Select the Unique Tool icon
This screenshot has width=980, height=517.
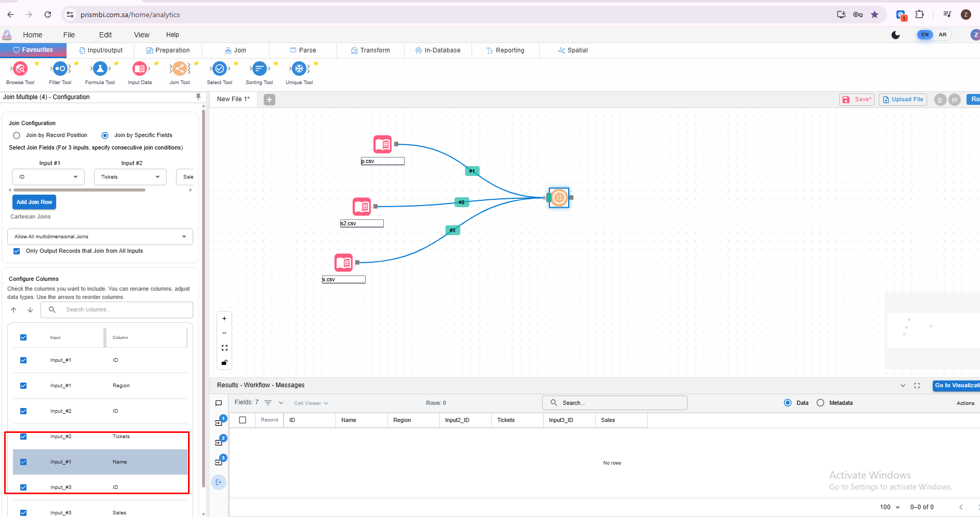(299, 69)
